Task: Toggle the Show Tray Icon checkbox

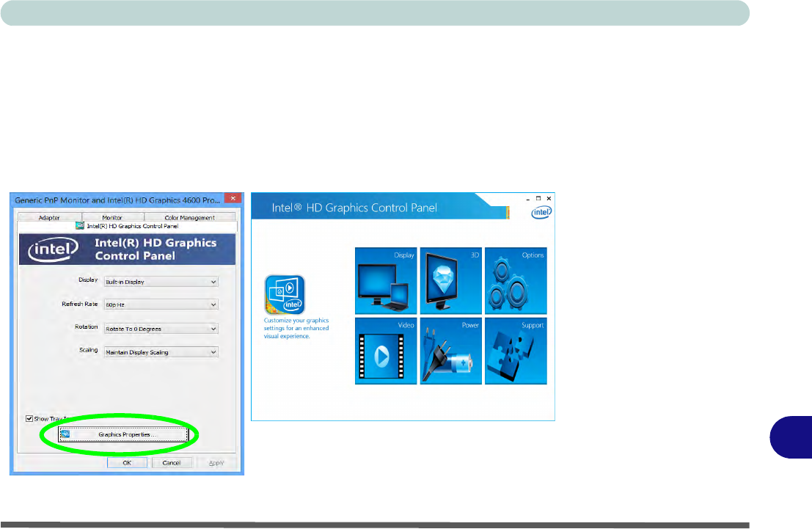Action: pos(29,419)
